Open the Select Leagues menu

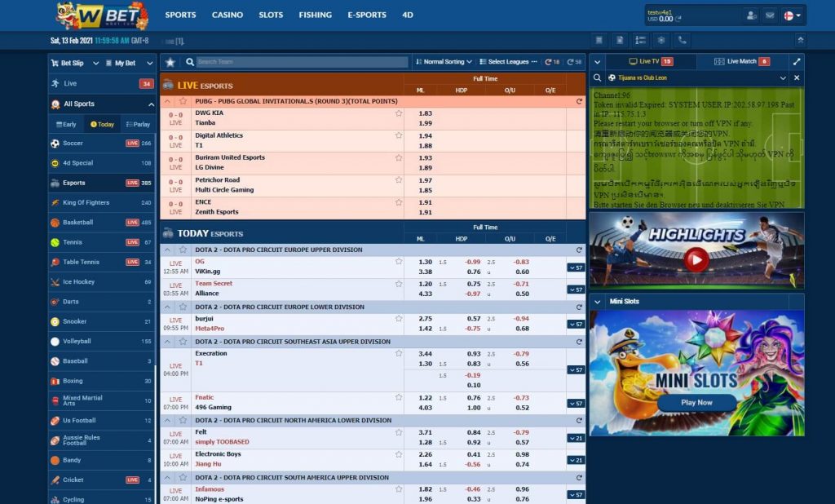[x=508, y=62]
